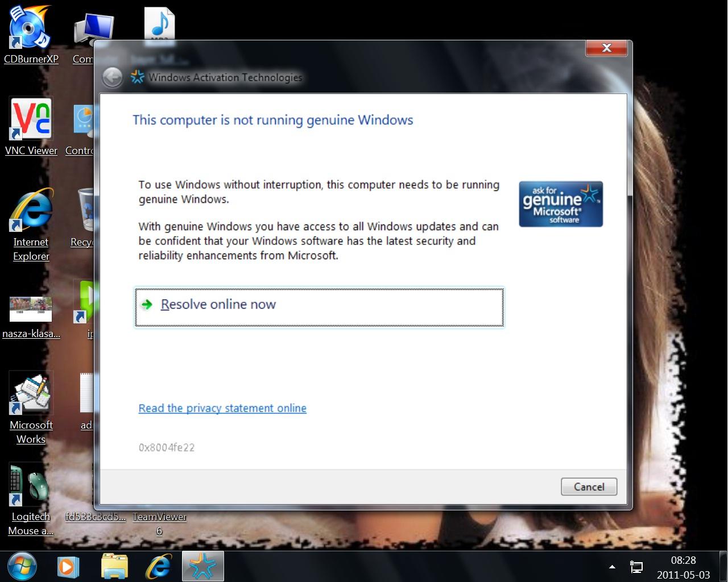Open the fd533c3cd5 file on the desktop
728x582 pixels.
click(95, 516)
